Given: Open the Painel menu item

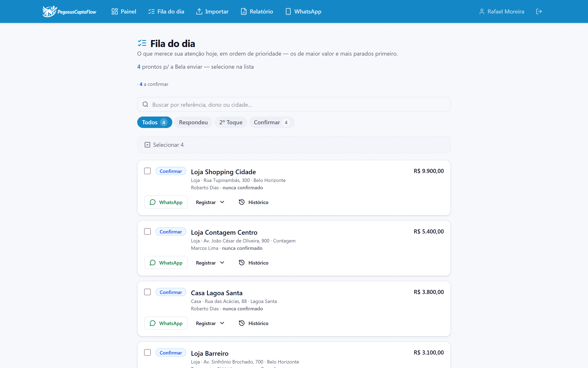Looking at the screenshot, I should click(124, 11).
